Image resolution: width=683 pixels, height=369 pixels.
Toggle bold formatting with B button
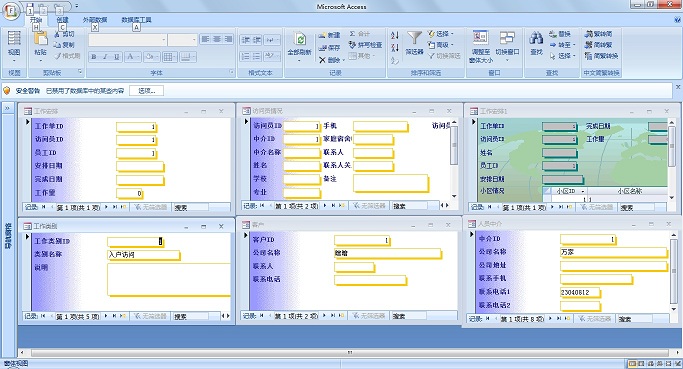94,57
